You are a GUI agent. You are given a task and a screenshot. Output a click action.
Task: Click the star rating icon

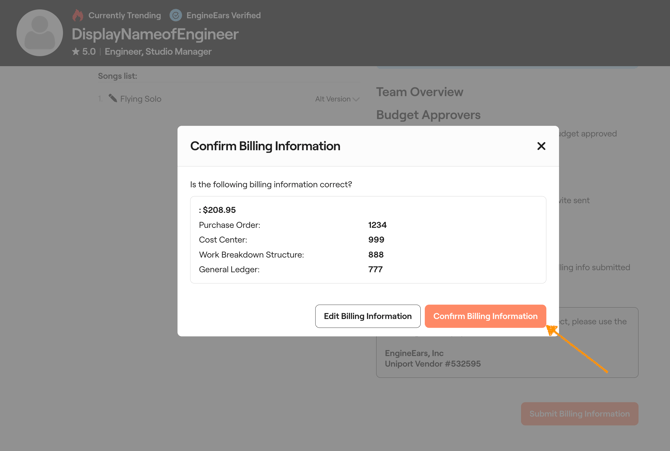click(x=76, y=52)
